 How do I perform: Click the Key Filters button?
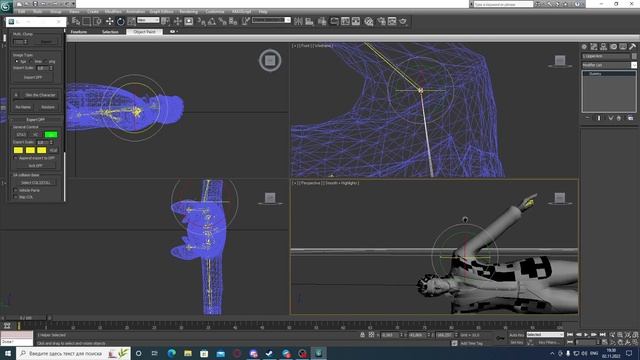pos(548,342)
